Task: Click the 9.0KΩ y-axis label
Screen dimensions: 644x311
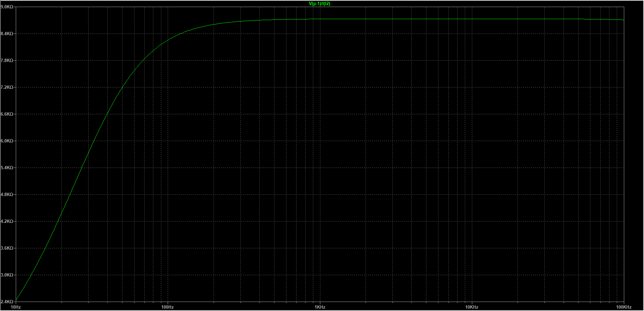Action: point(7,7)
